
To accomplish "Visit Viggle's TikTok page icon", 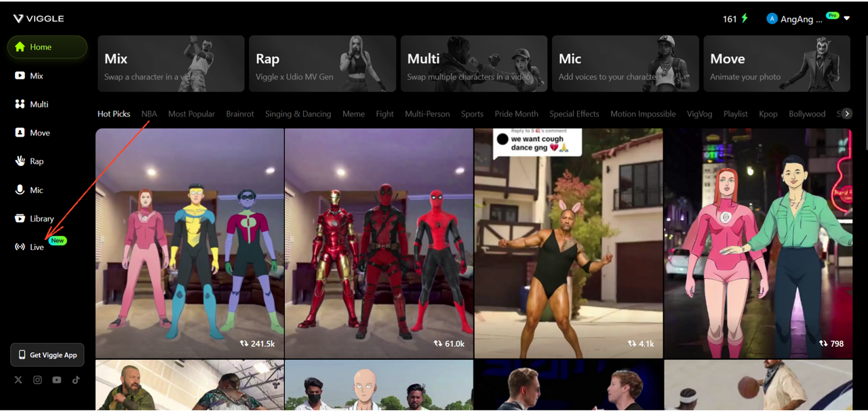I will [x=76, y=380].
